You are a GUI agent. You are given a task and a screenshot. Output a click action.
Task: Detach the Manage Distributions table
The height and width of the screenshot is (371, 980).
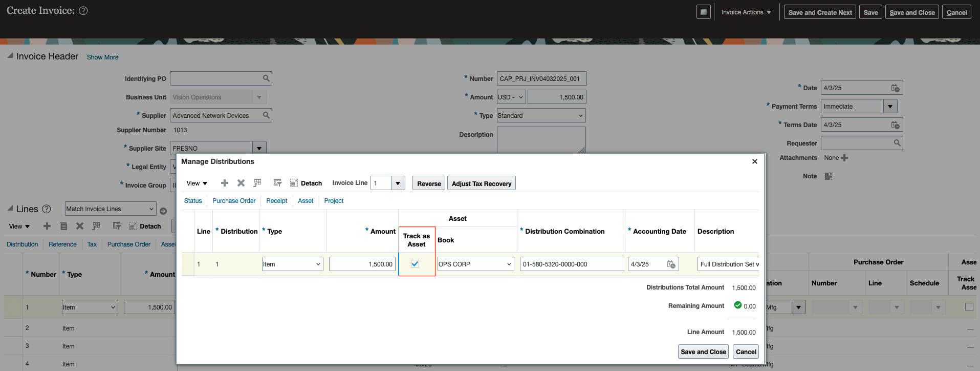click(x=306, y=183)
